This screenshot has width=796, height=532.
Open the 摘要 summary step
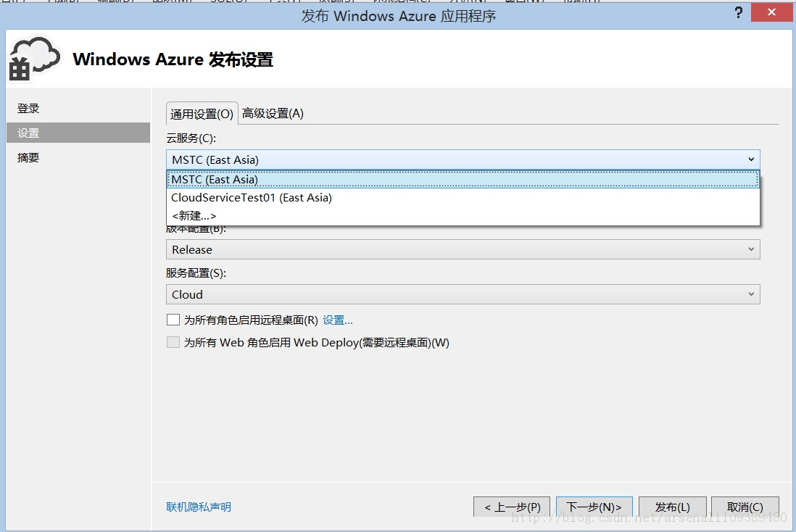pos(28,157)
